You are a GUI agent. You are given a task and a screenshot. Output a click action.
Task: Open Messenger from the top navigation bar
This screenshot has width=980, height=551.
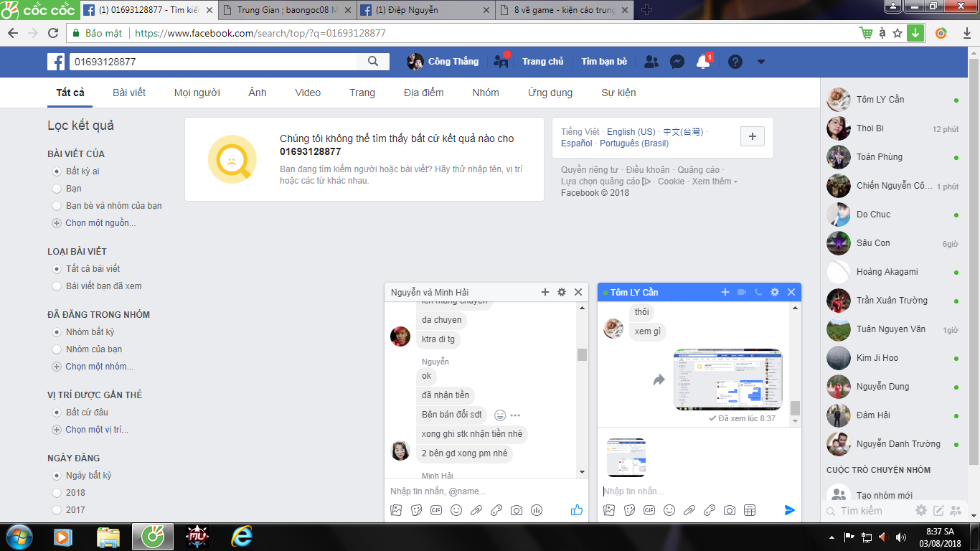[677, 62]
